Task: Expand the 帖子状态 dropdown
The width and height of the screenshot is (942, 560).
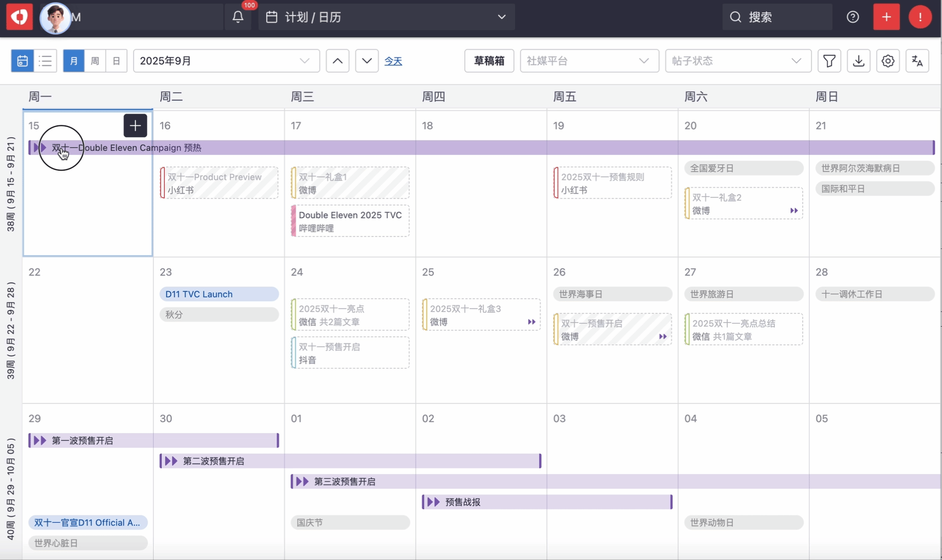Action: click(738, 61)
